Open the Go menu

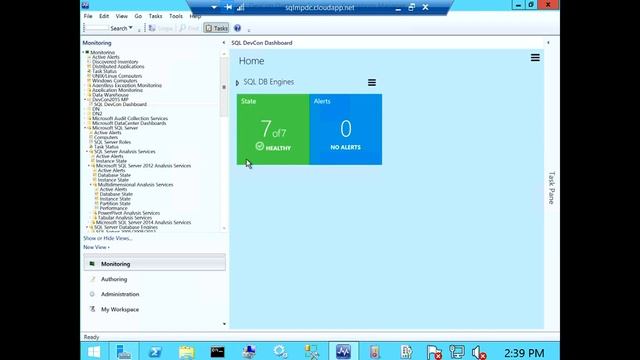pos(138,16)
